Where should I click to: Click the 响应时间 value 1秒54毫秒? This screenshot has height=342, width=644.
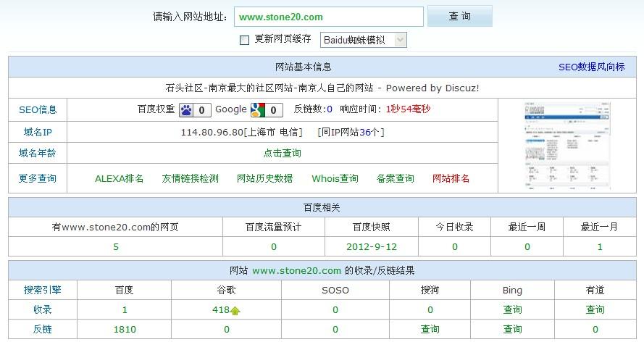pos(408,109)
